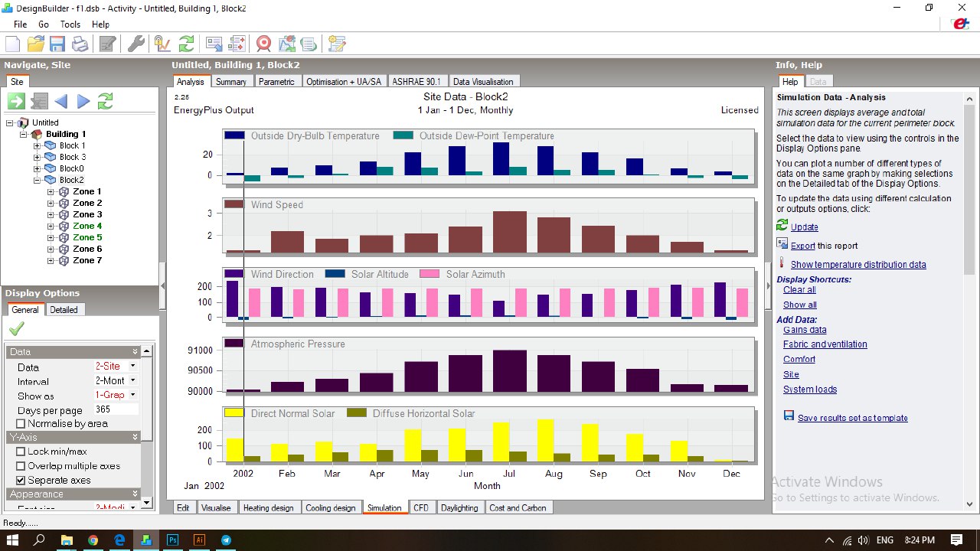Open the Cooling design tab
This screenshot has width=980, height=551.
[331, 507]
